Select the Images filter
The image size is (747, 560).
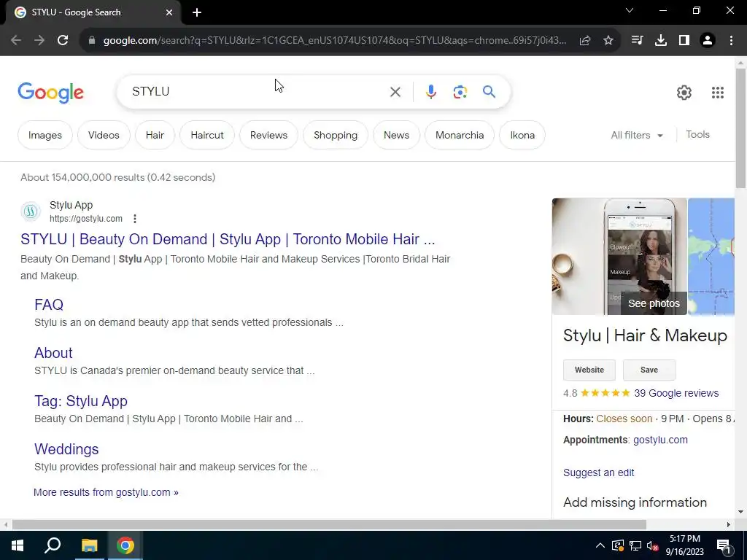44,135
